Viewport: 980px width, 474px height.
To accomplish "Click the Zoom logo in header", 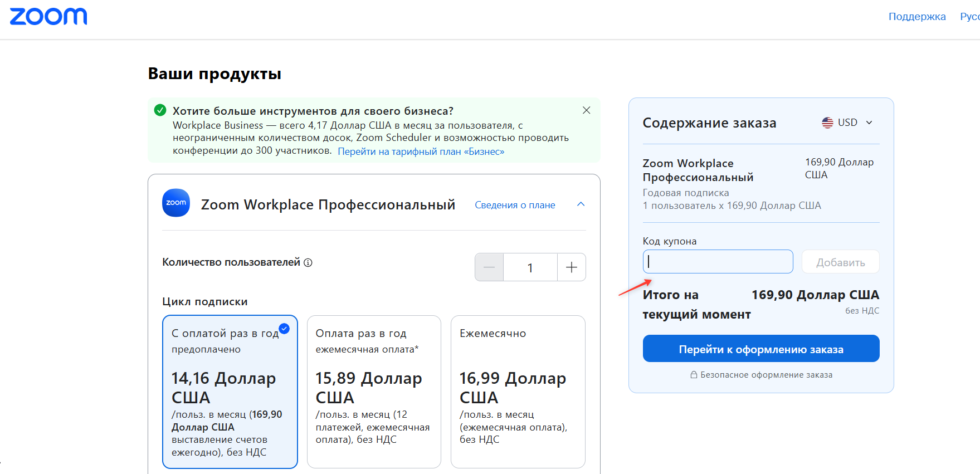I will tap(48, 17).
